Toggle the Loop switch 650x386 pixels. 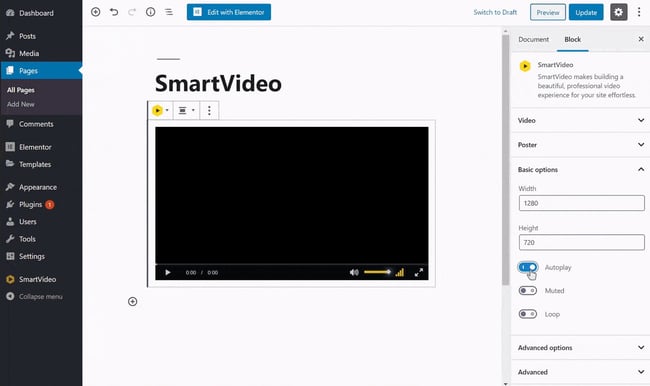click(x=528, y=314)
